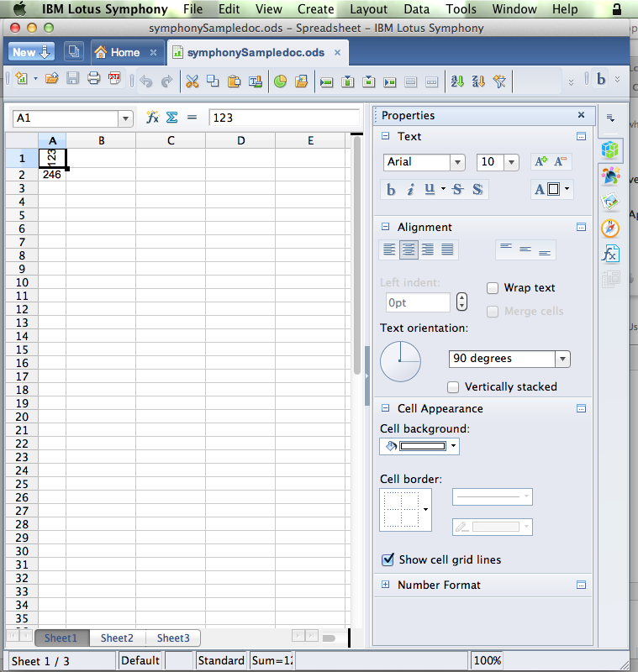
Task: Click the equals Function icon
Action: coord(192,117)
